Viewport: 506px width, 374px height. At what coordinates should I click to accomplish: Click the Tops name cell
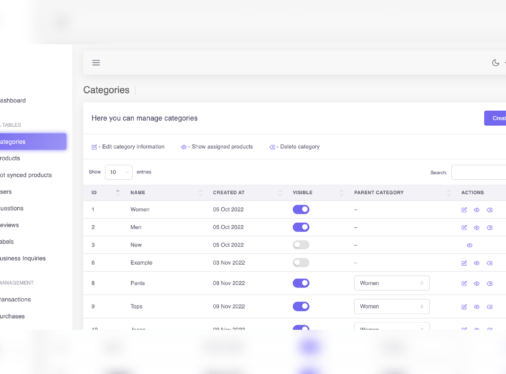point(136,306)
